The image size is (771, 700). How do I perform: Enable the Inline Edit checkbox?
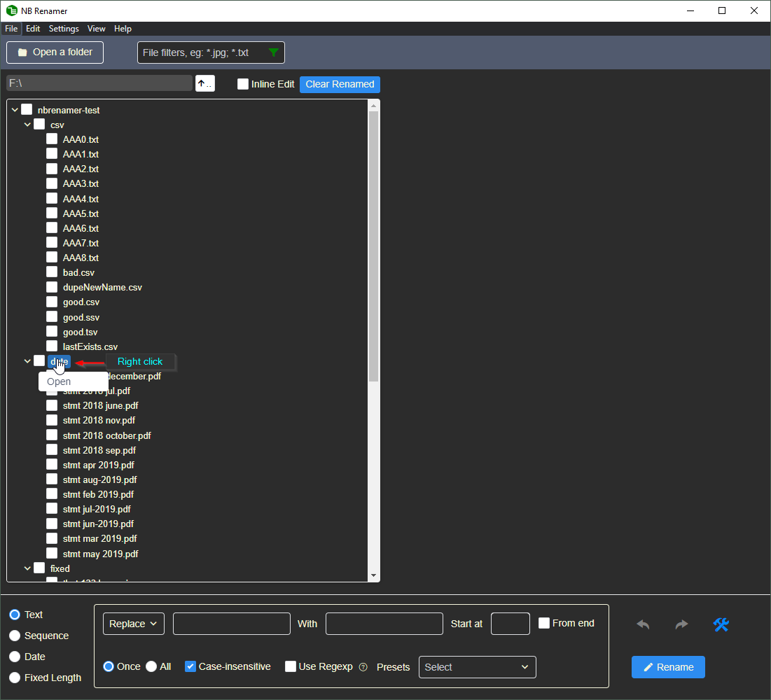click(243, 84)
